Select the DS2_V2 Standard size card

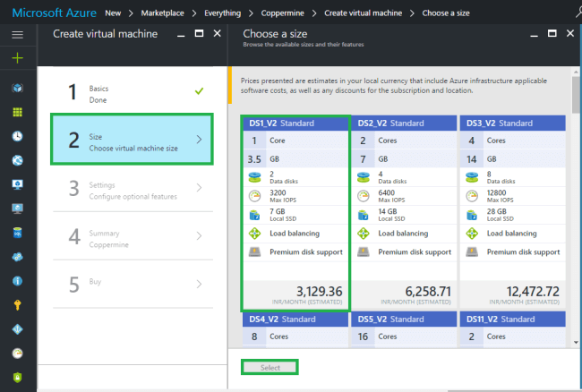point(404,212)
